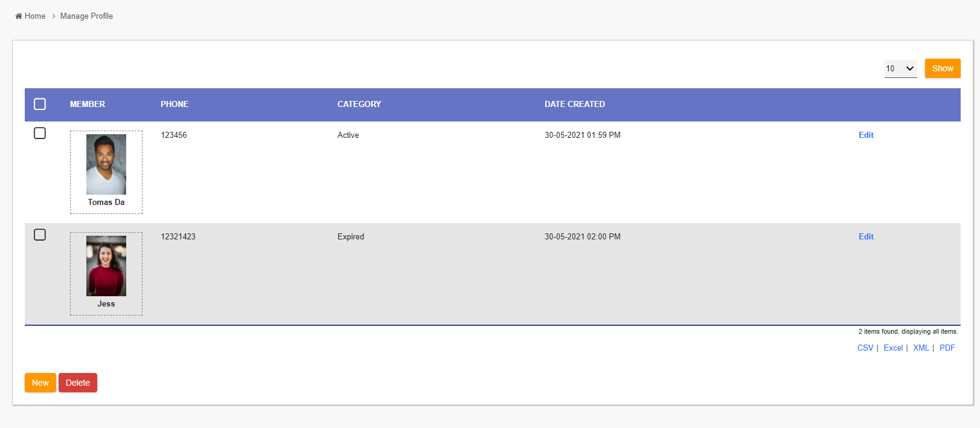Click the New button
980x428 pixels.
(x=40, y=383)
